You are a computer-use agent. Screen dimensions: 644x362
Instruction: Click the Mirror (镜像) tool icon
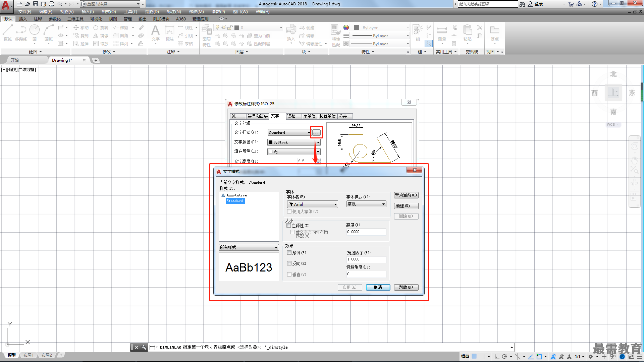(x=96, y=36)
